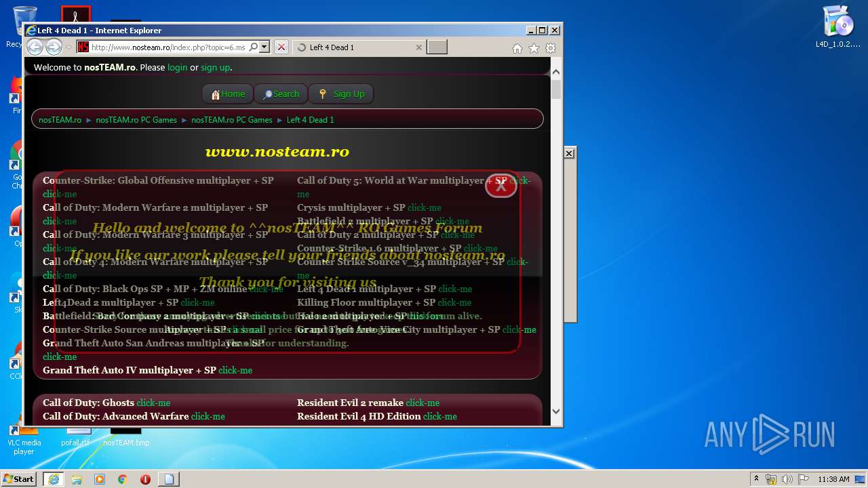Click the page scrollbar down arrow
This screenshot has height=488, width=868.
(556, 411)
